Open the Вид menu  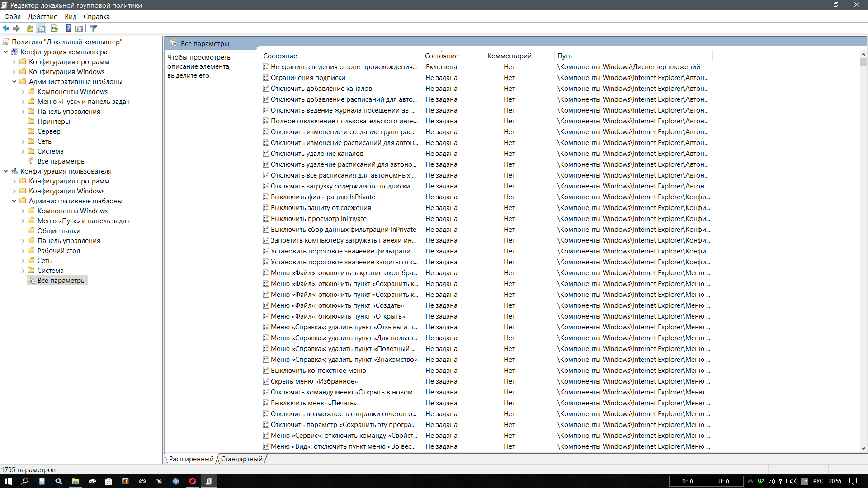(x=71, y=17)
